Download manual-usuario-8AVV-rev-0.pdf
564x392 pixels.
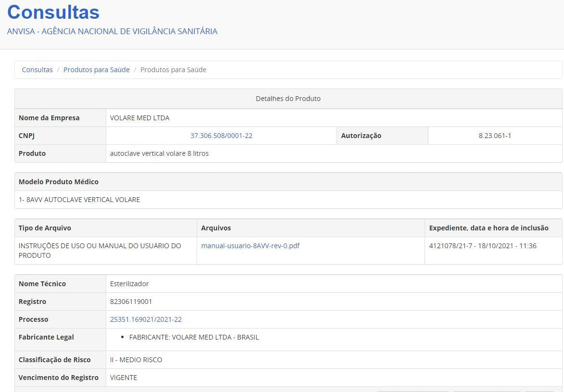pos(250,246)
